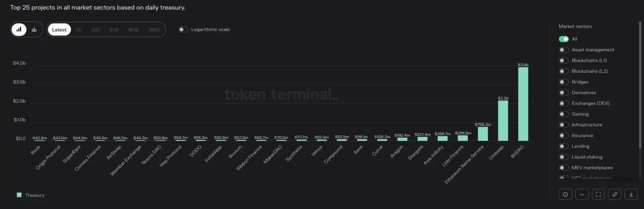Click the embed code icon
Screen dimensions: 644x209
[582, 194]
